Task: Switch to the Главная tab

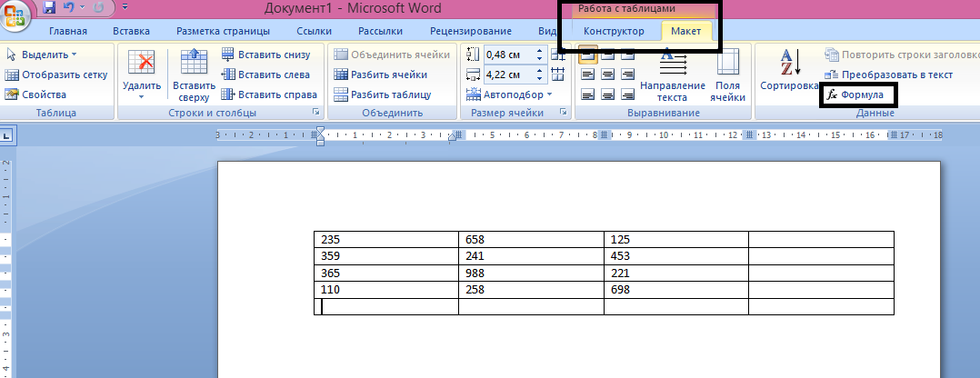Action: (68, 31)
